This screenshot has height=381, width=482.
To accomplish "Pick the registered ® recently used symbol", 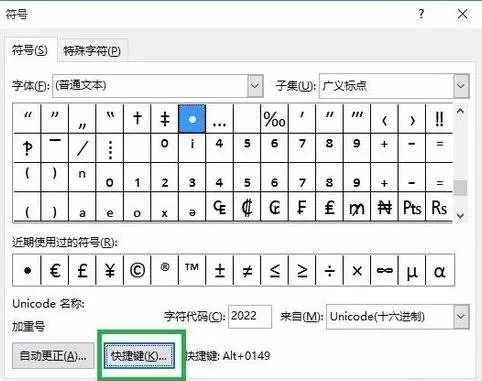I will pyautogui.click(x=165, y=270).
